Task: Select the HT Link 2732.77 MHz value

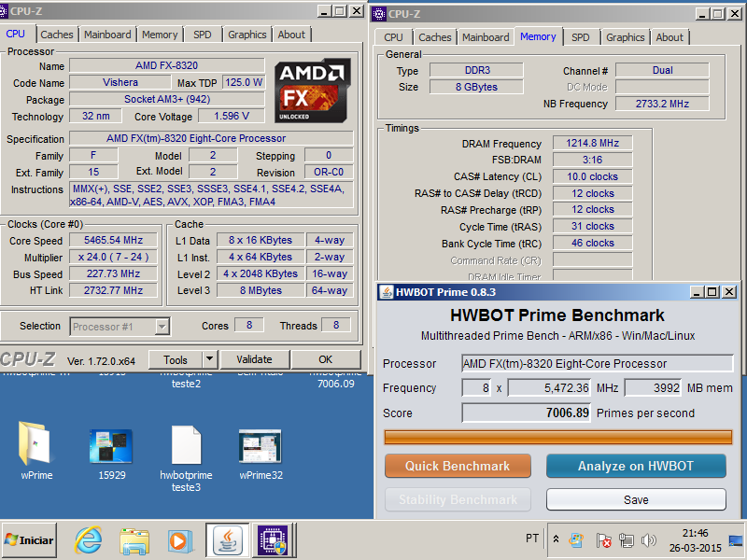Action: tap(113, 290)
